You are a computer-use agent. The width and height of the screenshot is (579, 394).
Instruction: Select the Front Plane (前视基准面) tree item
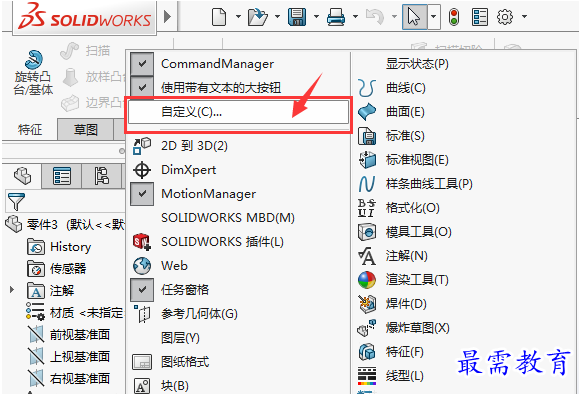coord(69,335)
